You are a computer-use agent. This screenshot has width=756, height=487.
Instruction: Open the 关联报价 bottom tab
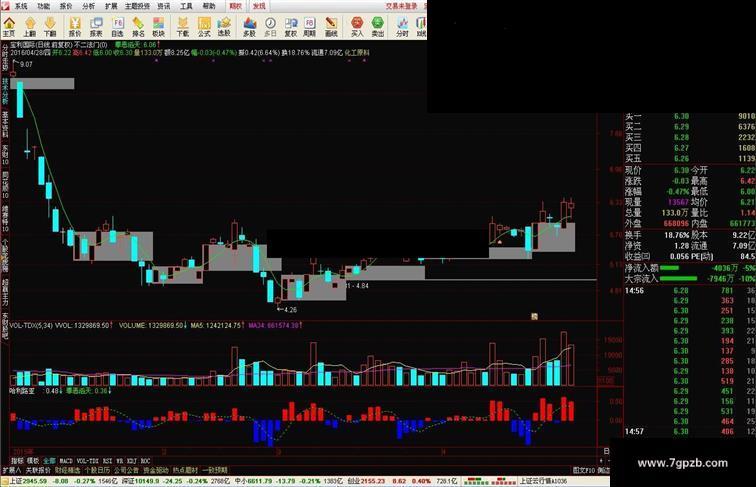point(38,470)
